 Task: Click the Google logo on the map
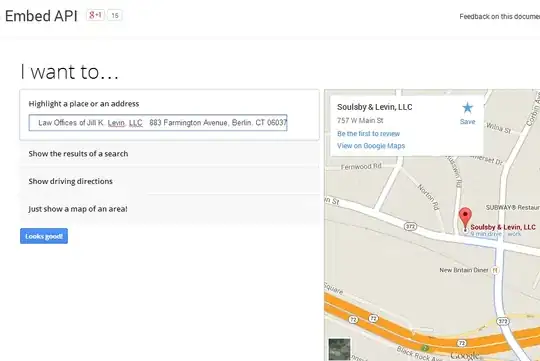[465, 355]
